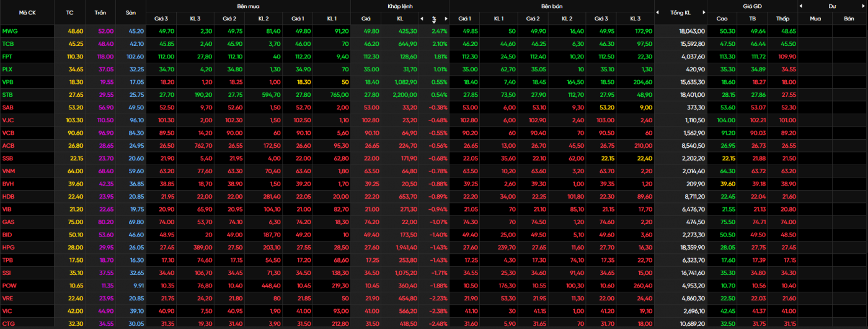Click the right arrow beside Tổng KL
This screenshot has height=329, width=868.
704,12
